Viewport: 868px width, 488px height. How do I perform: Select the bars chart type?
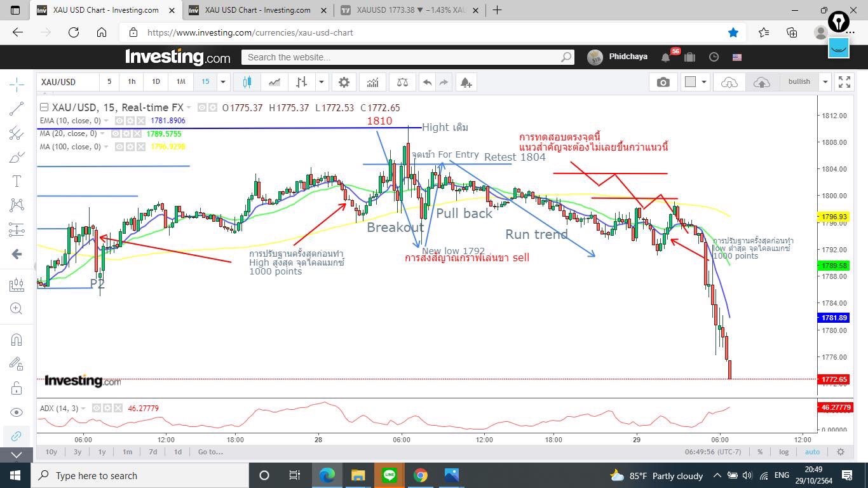(301, 82)
